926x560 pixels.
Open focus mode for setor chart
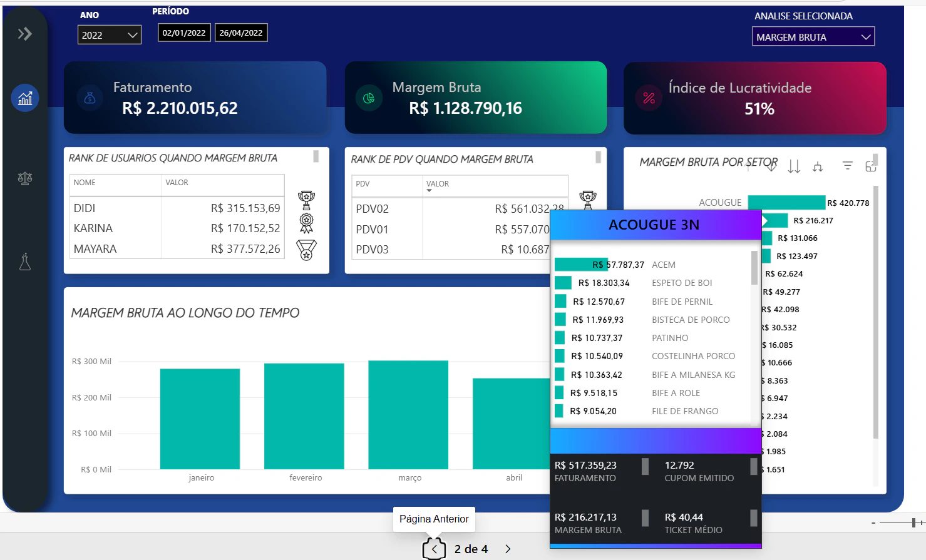click(x=870, y=166)
